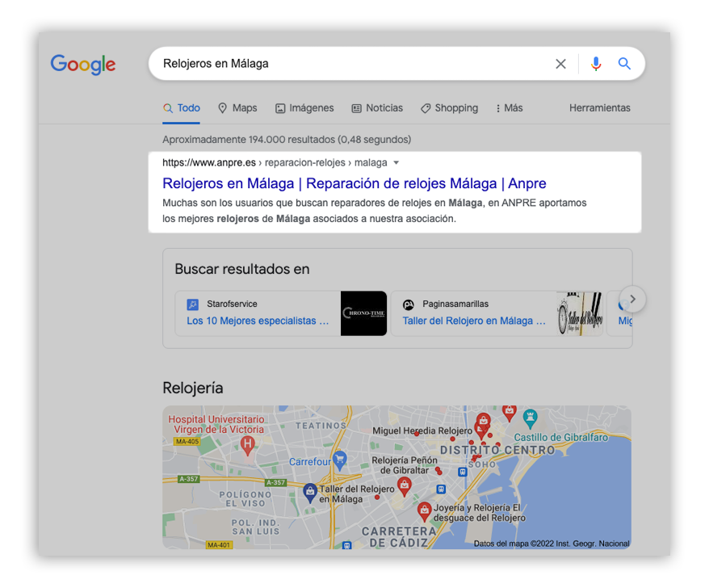Click inside the search input field
The image size is (709, 588).
pos(347,64)
